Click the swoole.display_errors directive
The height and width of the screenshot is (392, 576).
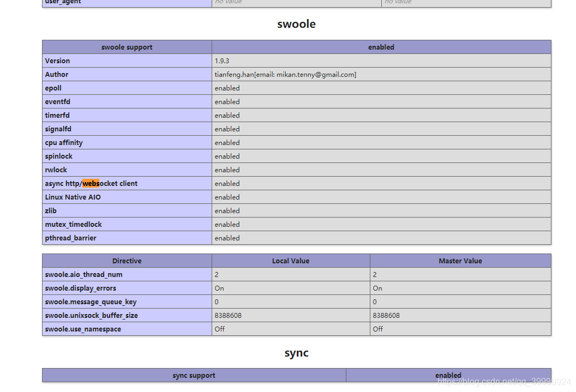pos(80,288)
